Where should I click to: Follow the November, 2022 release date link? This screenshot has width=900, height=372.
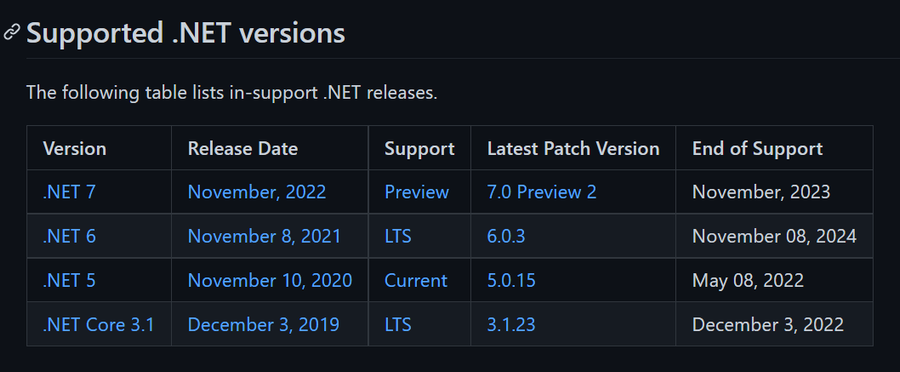click(257, 192)
